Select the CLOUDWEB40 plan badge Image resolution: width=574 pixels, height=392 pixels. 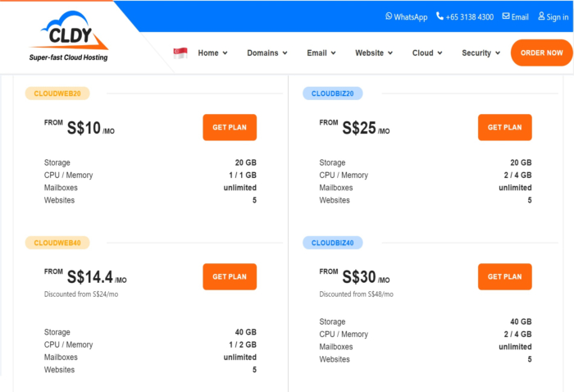pyautogui.click(x=57, y=243)
